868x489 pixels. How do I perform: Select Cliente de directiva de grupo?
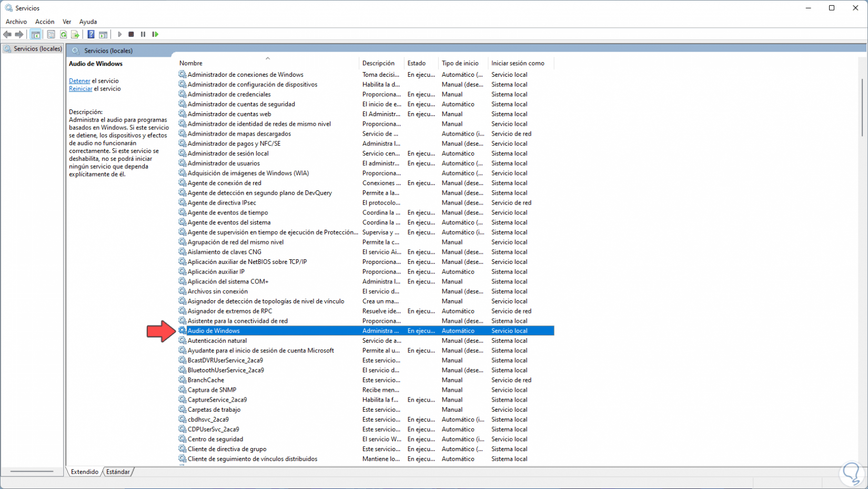click(x=227, y=449)
